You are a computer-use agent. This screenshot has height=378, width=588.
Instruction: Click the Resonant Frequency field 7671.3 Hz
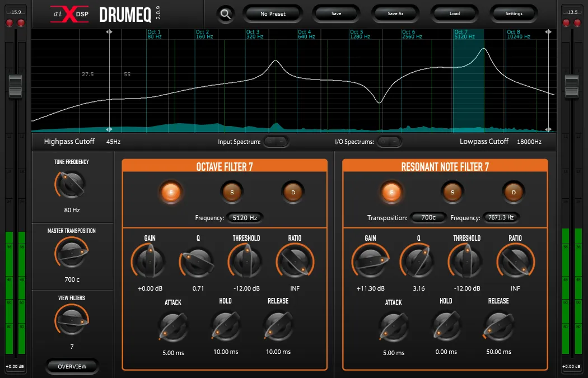point(501,217)
